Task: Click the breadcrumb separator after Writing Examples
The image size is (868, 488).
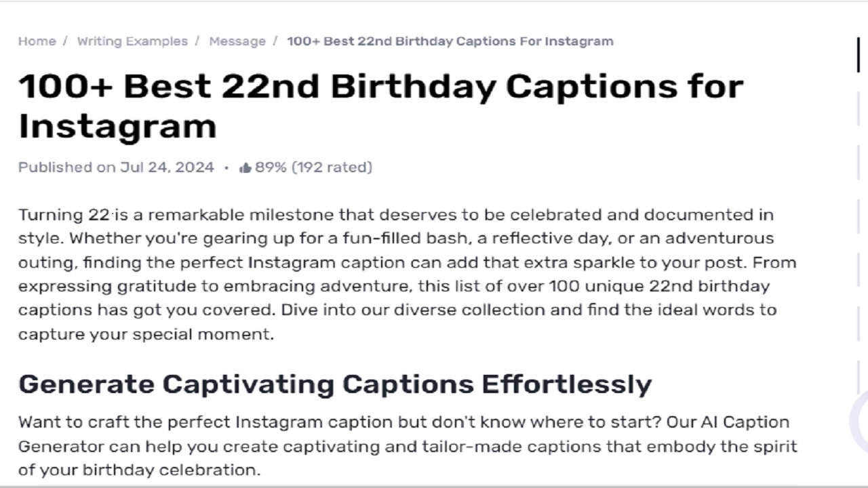Action: pos(197,41)
